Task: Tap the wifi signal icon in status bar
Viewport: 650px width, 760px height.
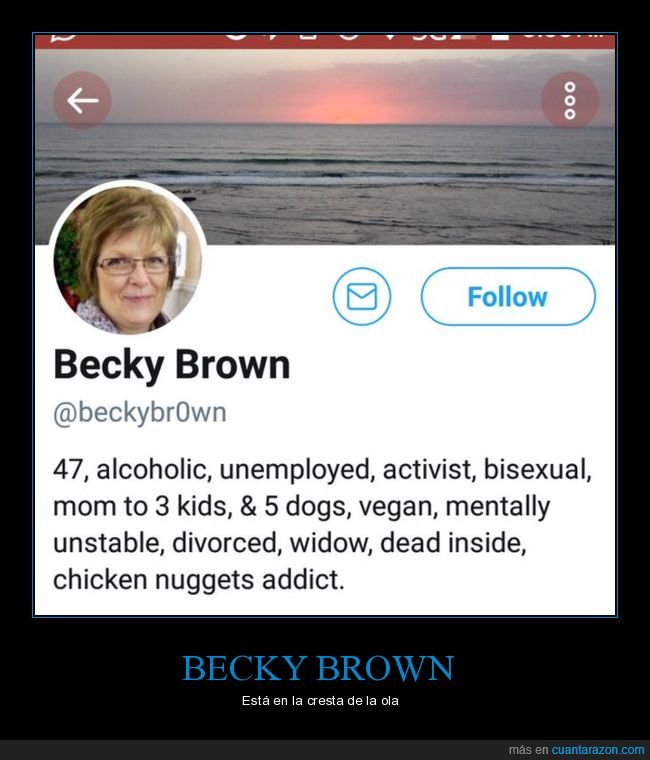Action: [x=389, y=36]
